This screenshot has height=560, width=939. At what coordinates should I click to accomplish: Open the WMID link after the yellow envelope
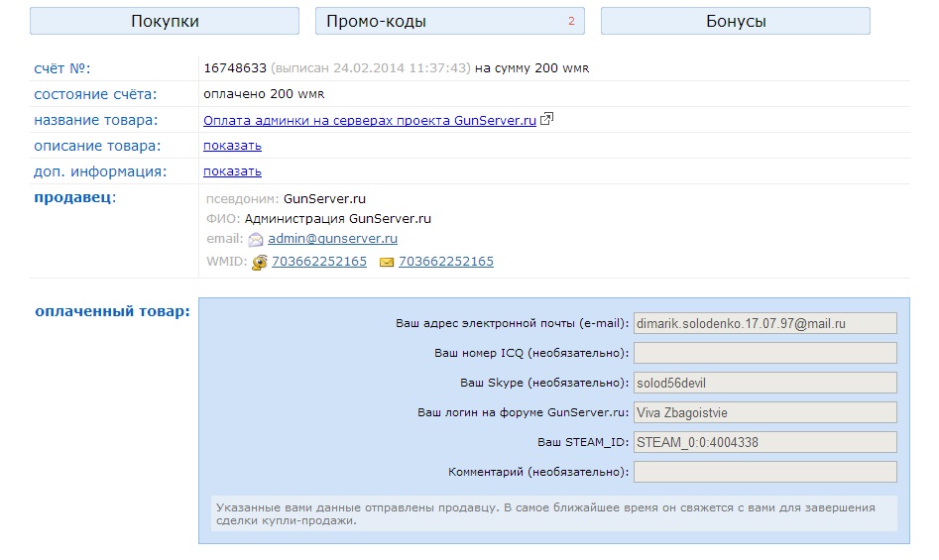(x=446, y=262)
